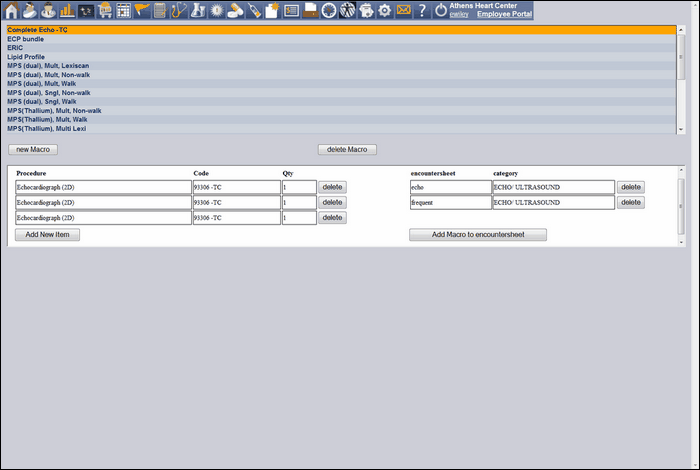This screenshot has height=470, width=700.
Task: Select Lipid Profile macro
Action: (342, 57)
